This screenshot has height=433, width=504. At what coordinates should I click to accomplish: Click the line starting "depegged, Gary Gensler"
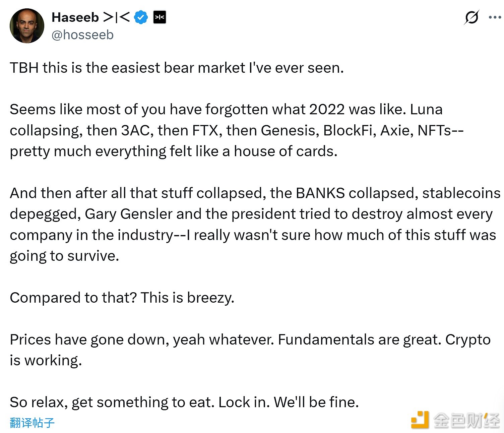point(251,214)
